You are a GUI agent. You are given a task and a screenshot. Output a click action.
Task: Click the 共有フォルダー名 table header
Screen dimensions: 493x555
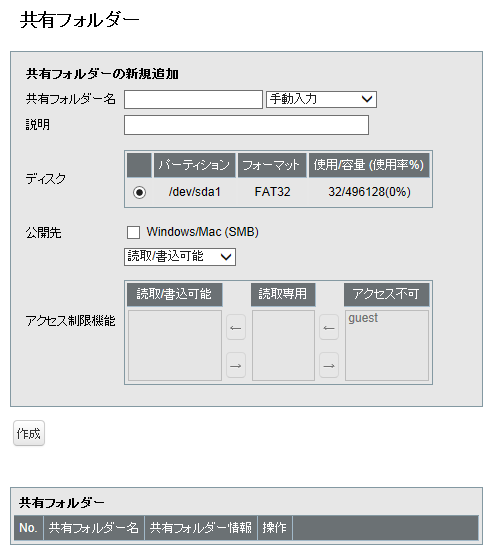tap(94, 528)
